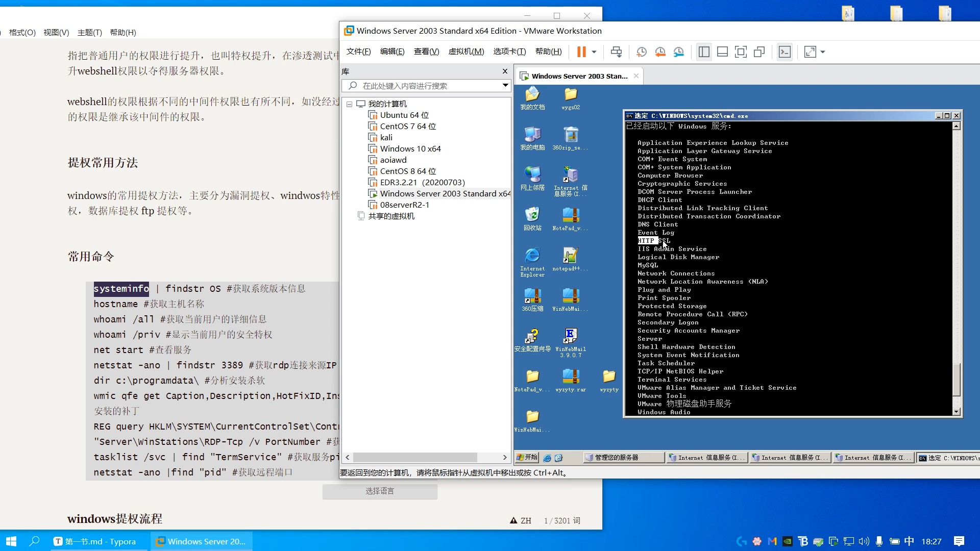980x551 pixels.
Task: Open the 帮助(H) menu in VMware
Action: pyautogui.click(x=548, y=52)
